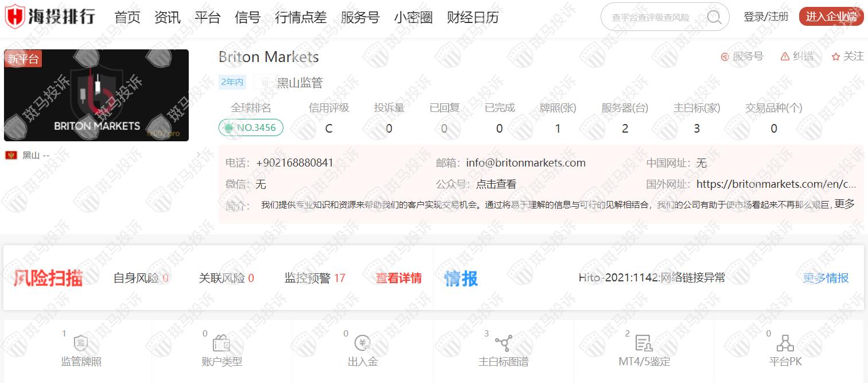This screenshot has height=383, width=868.
Task: Click the search magnifier icon
Action: [714, 17]
